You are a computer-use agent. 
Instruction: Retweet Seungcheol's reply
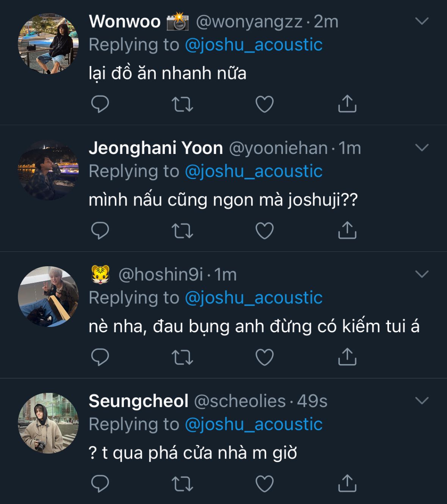pyautogui.click(x=182, y=484)
